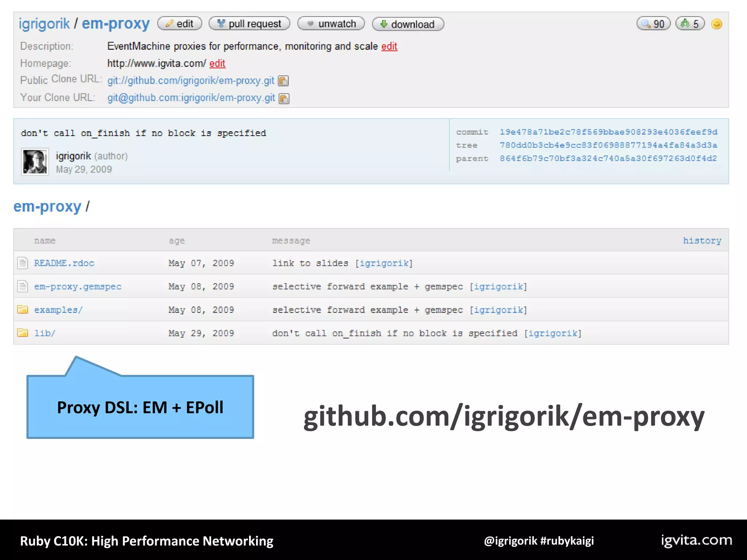Open the 5 forks counter
The width and height of the screenshot is (747, 560).
tap(690, 24)
